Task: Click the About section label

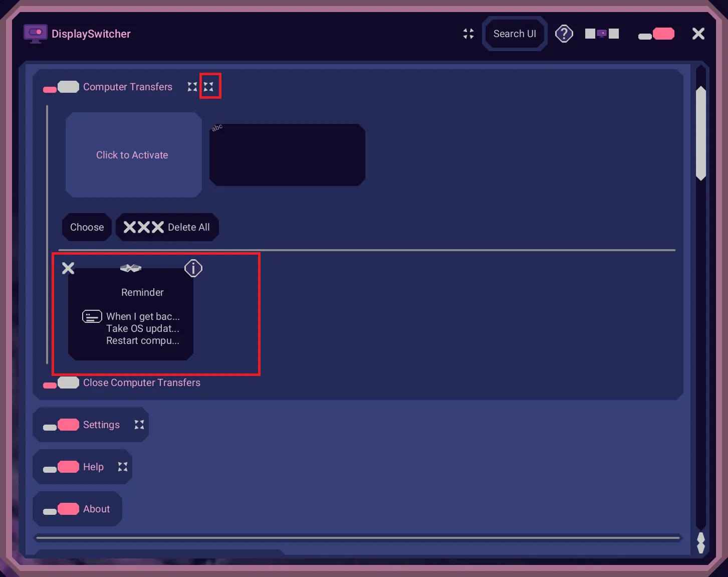Action: 96,509
